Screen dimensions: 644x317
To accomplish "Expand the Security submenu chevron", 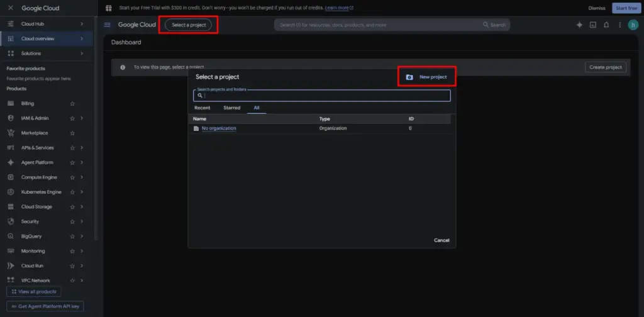I will (x=82, y=222).
